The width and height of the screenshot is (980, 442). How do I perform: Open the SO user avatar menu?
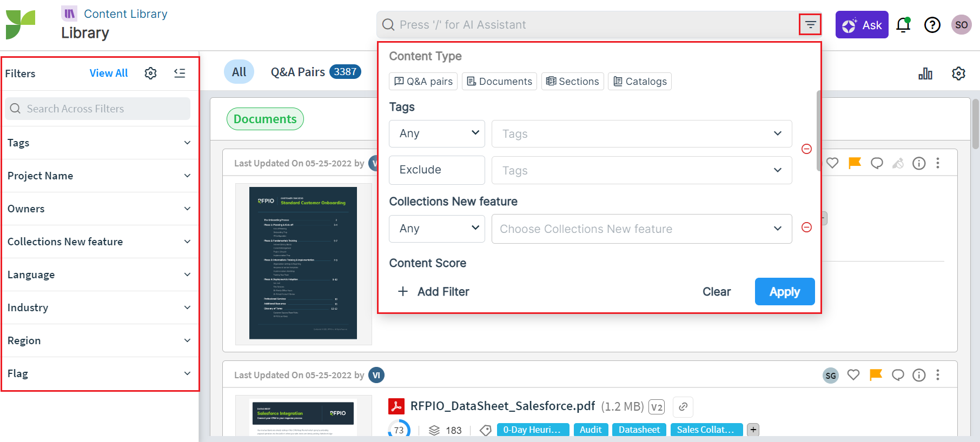click(x=962, y=25)
